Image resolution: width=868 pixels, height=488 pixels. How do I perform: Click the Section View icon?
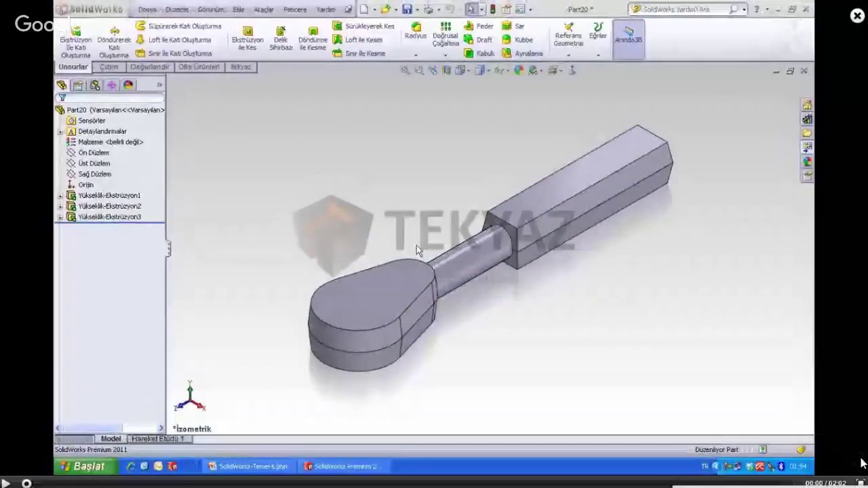(x=447, y=70)
